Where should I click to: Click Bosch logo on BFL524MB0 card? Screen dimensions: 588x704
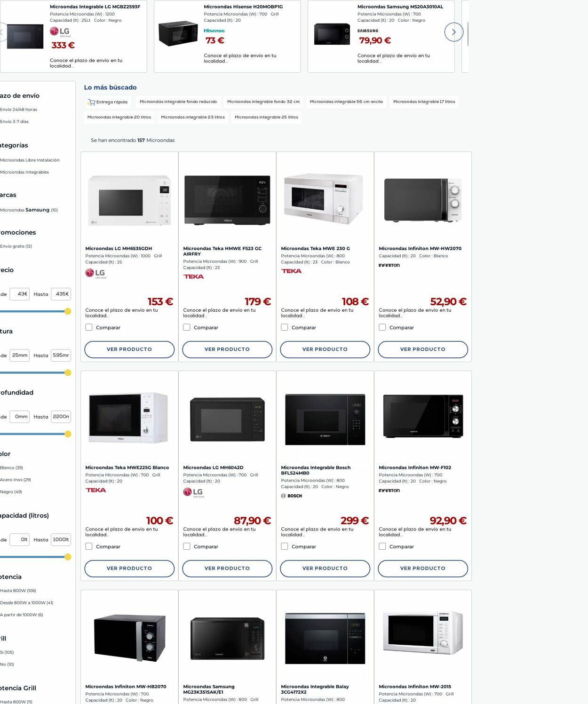[x=291, y=496]
